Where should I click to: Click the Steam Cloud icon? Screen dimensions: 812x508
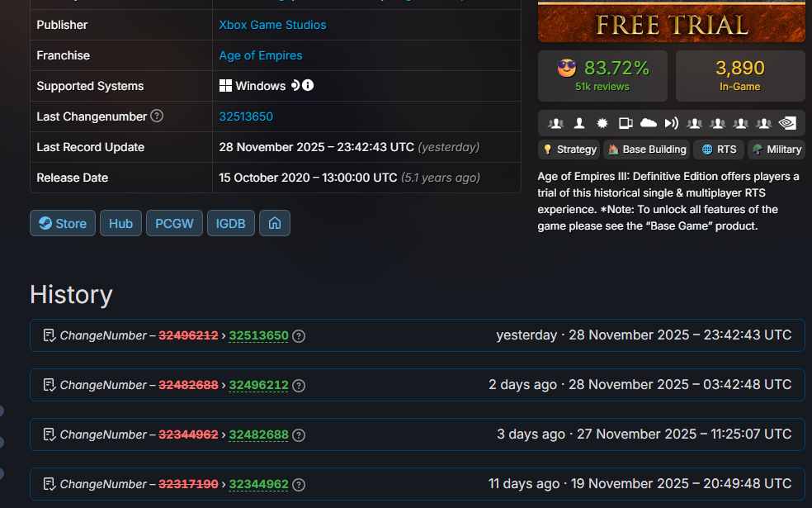649,123
